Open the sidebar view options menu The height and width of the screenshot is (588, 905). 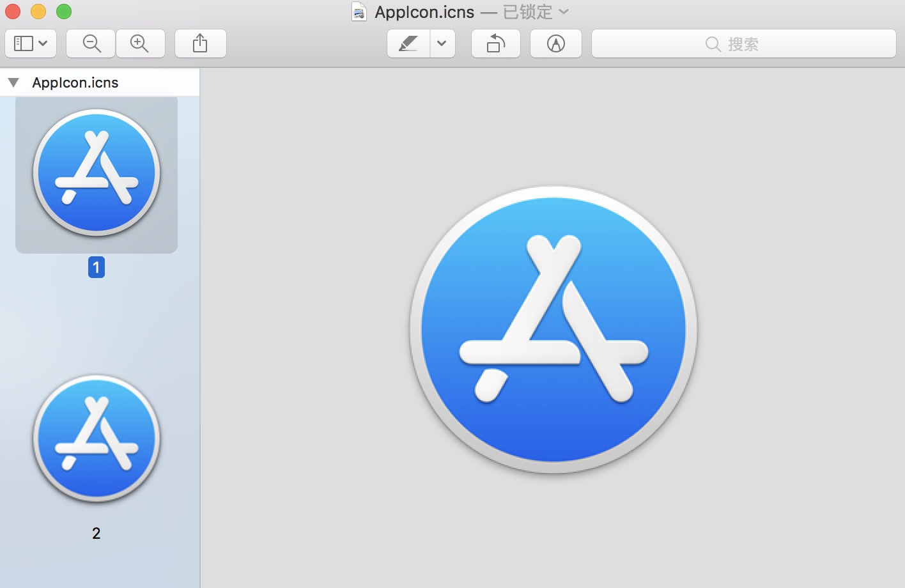(x=31, y=43)
